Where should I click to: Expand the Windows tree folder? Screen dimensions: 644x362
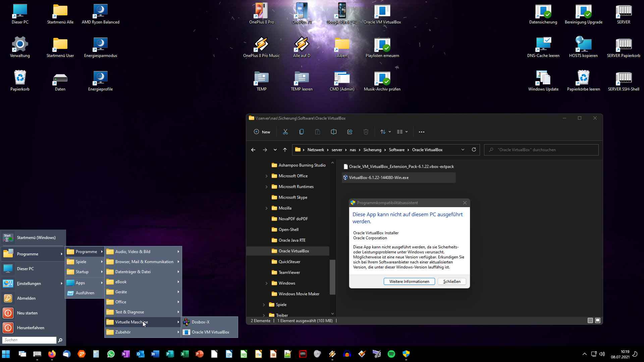[x=267, y=283]
